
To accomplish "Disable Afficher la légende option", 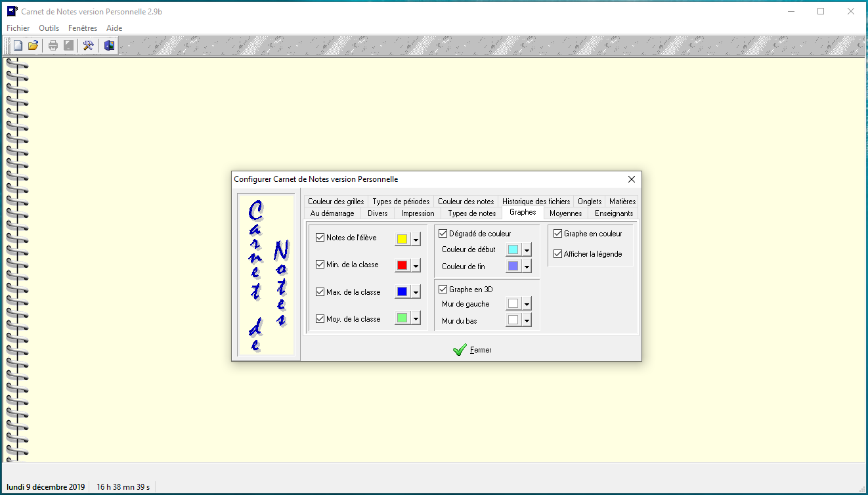I will (558, 254).
